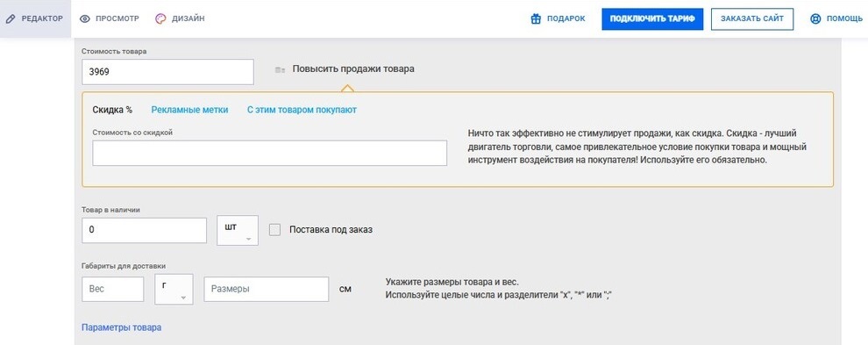Click the small icon beside Повысить продажи товара
The width and height of the screenshot is (868, 345).
click(x=280, y=70)
